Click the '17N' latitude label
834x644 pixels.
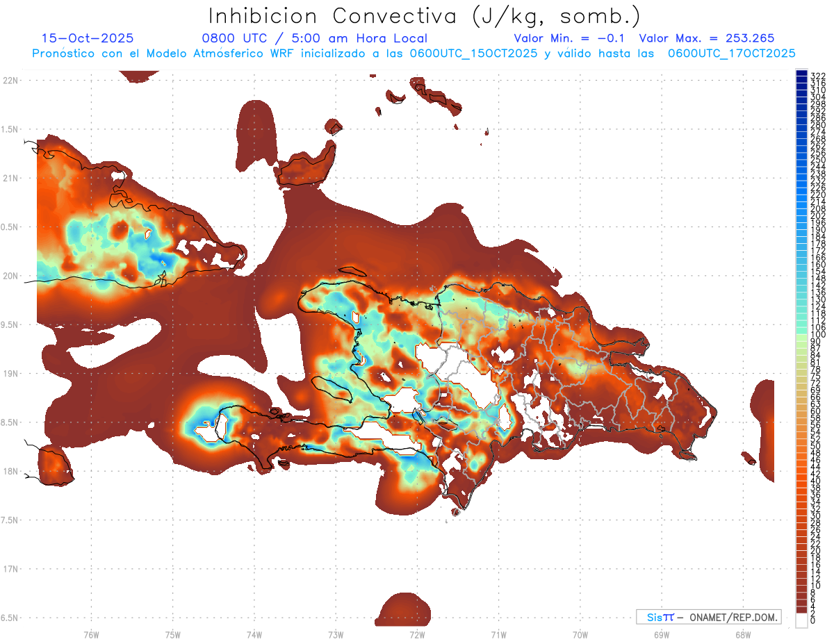(10, 569)
